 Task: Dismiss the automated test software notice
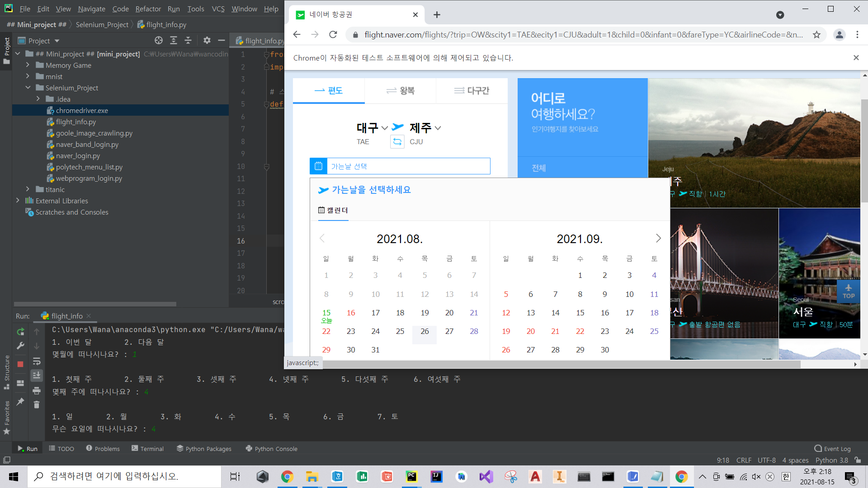856,58
